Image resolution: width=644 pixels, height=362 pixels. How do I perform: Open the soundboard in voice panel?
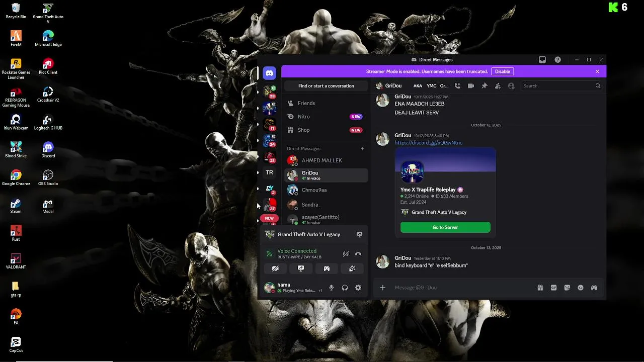click(x=352, y=268)
